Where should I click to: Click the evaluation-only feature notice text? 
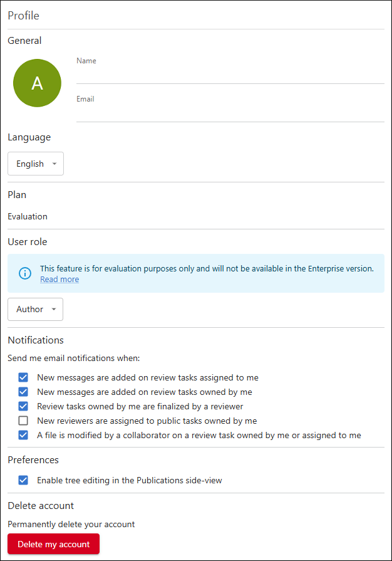(207, 268)
